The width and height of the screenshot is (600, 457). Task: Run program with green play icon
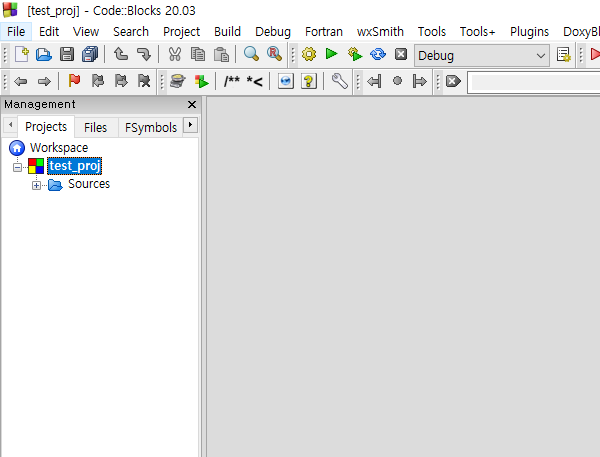pyautogui.click(x=331, y=54)
